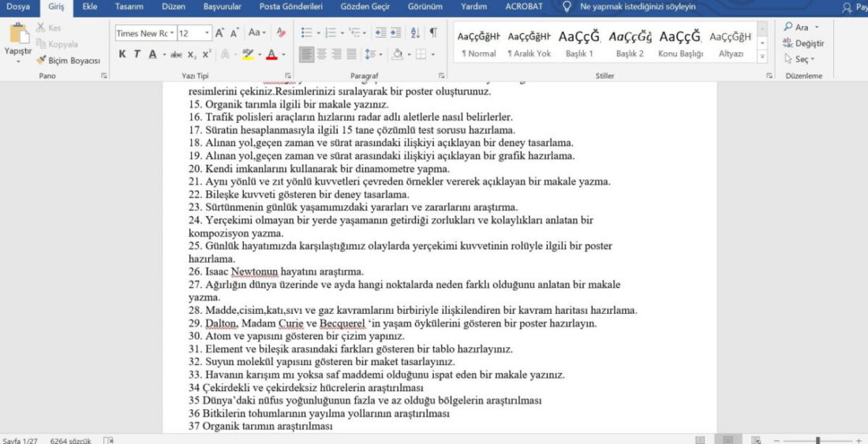Open the borders dropdown arrow
The width and height of the screenshot is (868, 444).
coord(432,54)
